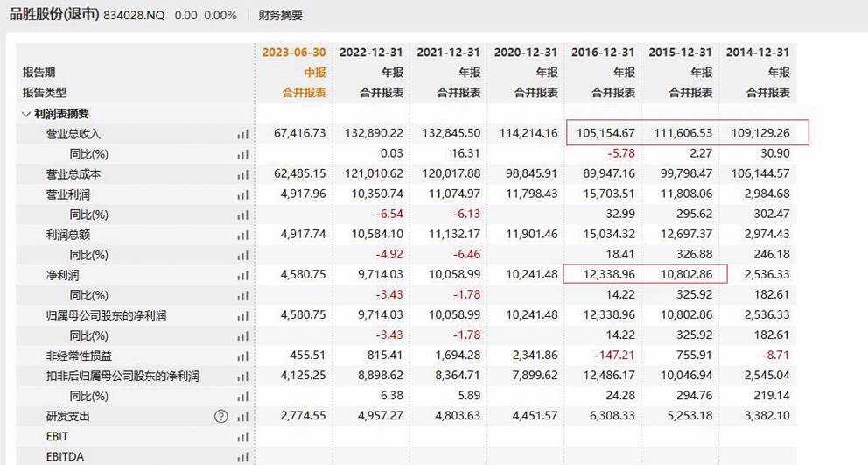Collapse the 利润表摘要 section
Viewport: 868px width, 465px height.
pyautogui.click(x=25, y=114)
